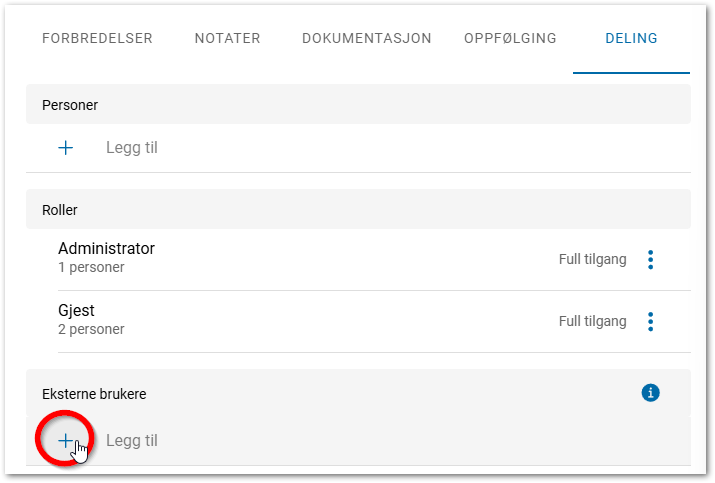Click the Personer section header
Viewport: 715px width, 483px height.
[70, 104]
